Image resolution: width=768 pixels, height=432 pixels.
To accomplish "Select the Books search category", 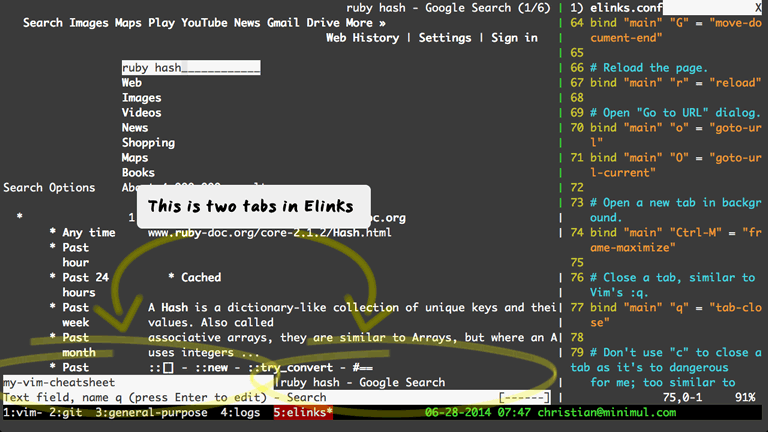I will click(x=138, y=173).
